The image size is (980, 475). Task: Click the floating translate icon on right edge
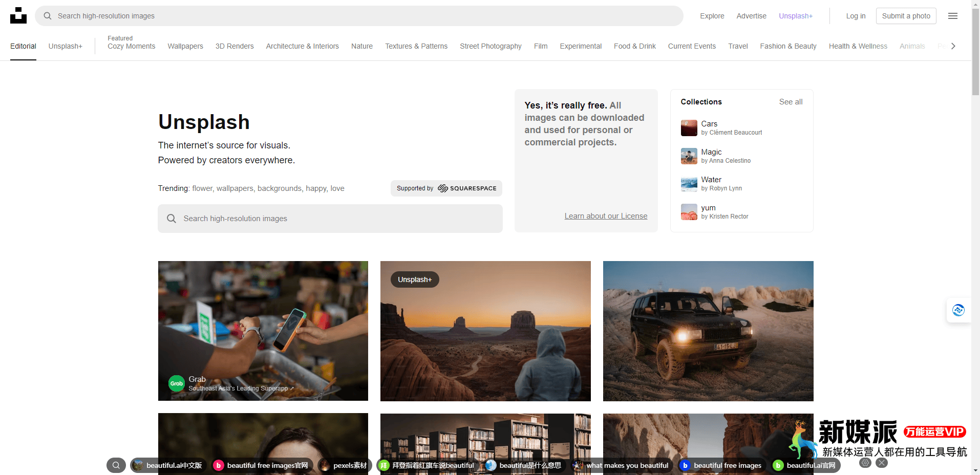point(958,310)
